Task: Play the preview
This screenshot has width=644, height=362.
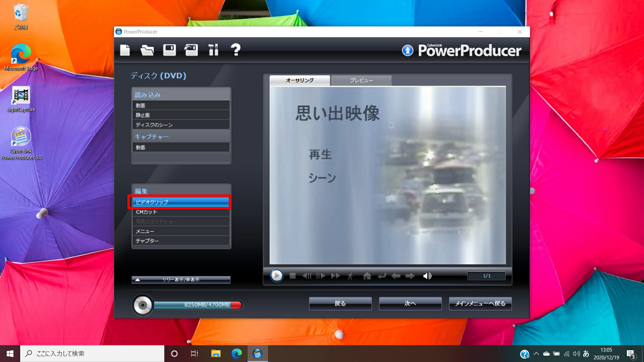Action: click(277, 276)
